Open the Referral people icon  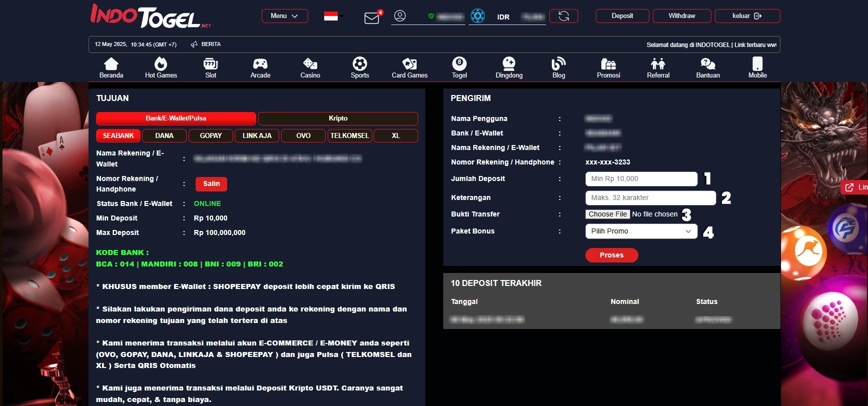coord(658,63)
